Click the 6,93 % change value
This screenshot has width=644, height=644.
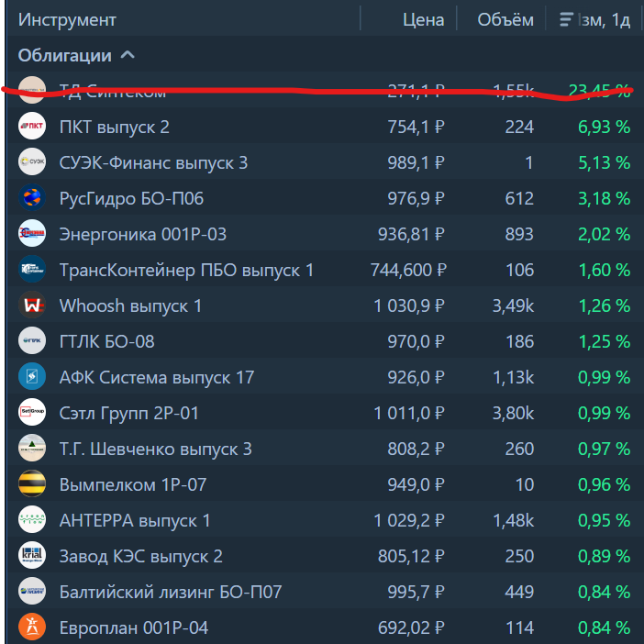click(x=605, y=127)
